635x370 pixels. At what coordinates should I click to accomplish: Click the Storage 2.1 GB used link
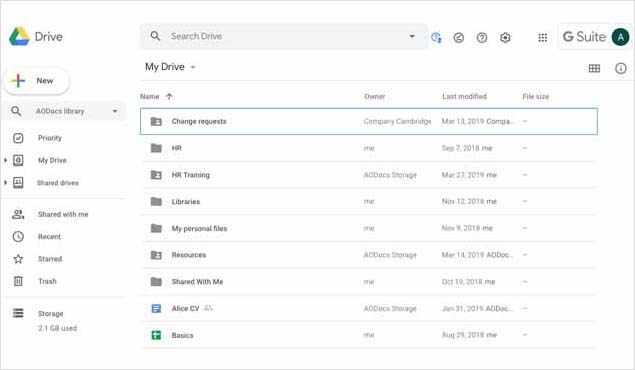(x=57, y=328)
